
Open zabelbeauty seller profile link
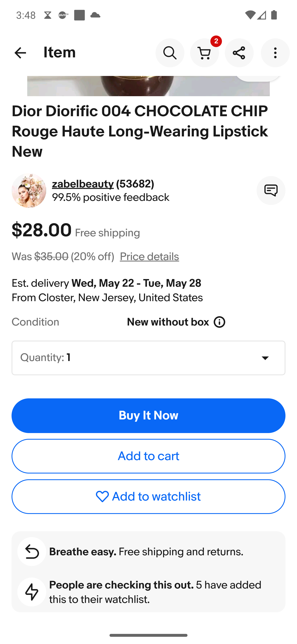tap(83, 184)
